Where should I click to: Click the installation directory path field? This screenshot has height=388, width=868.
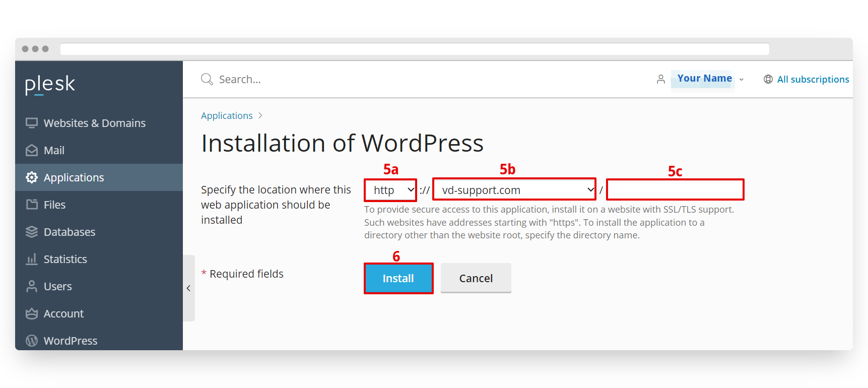point(675,190)
